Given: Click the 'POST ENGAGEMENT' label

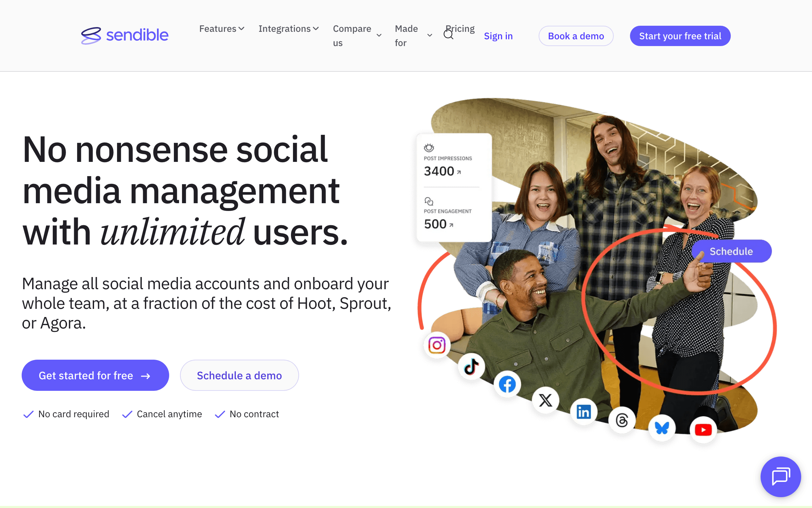Looking at the screenshot, I should (x=448, y=211).
